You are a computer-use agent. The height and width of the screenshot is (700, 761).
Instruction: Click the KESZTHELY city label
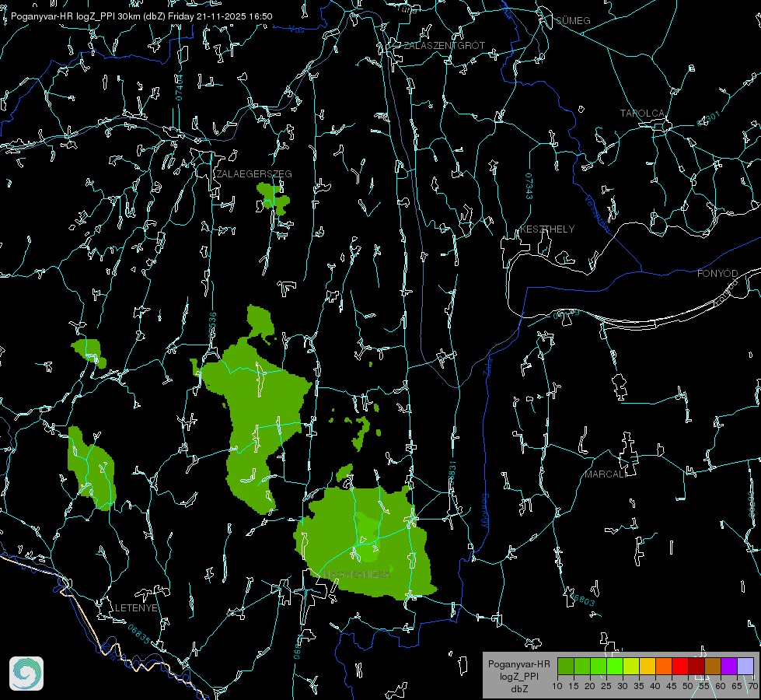coord(547,229)
